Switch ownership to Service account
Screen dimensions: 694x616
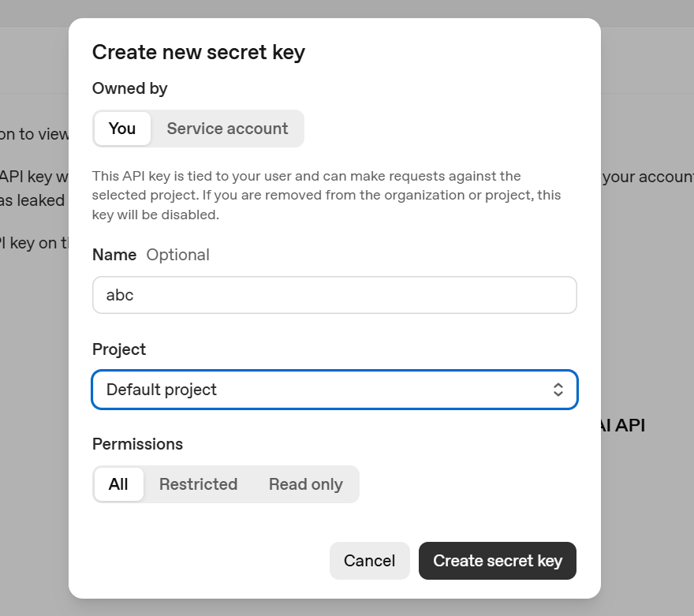(x=227, y=128)
